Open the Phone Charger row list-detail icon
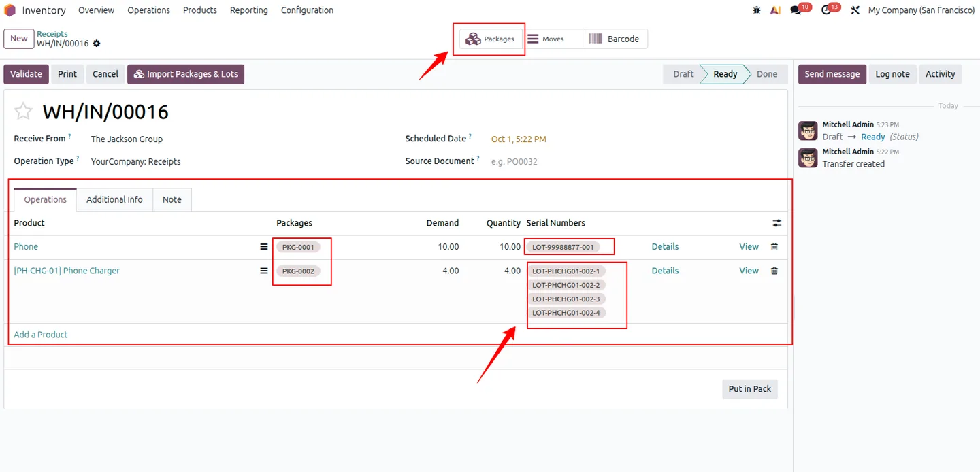The width and height of the screenshot is (980, 472). tap(264, 271)
